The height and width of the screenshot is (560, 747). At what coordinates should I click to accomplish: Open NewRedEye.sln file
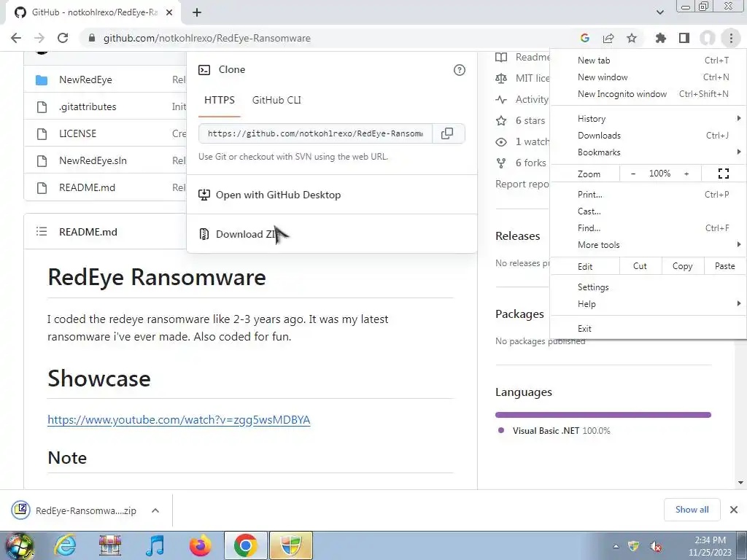[93, 160]
